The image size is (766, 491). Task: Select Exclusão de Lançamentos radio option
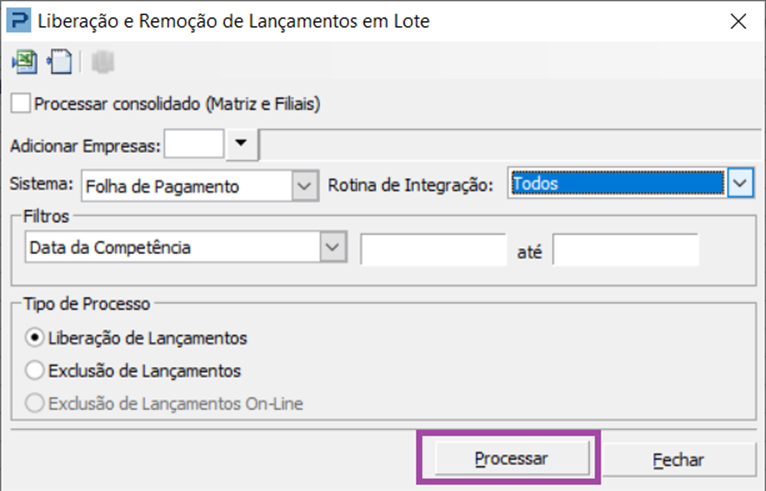pyautogui.click(x=35, y=370)
